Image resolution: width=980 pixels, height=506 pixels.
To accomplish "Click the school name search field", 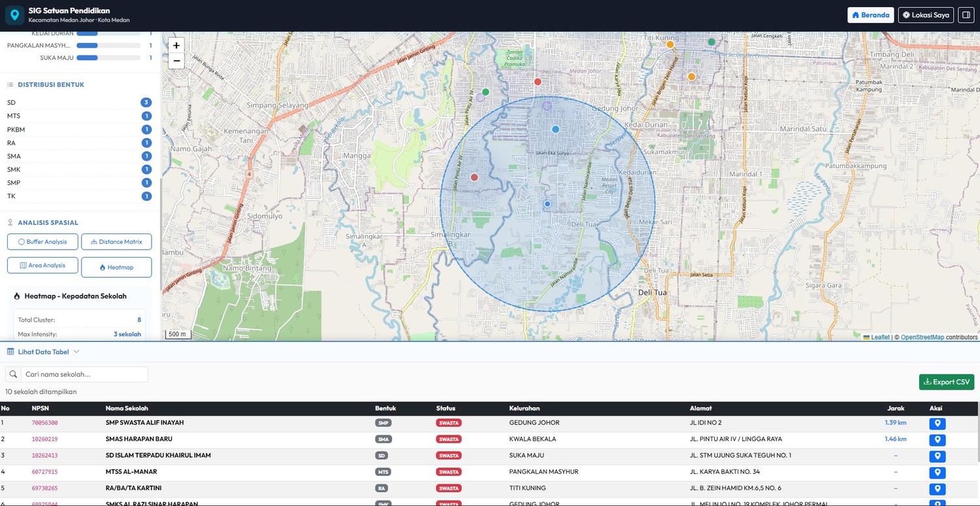I will [x=84, y=375].
